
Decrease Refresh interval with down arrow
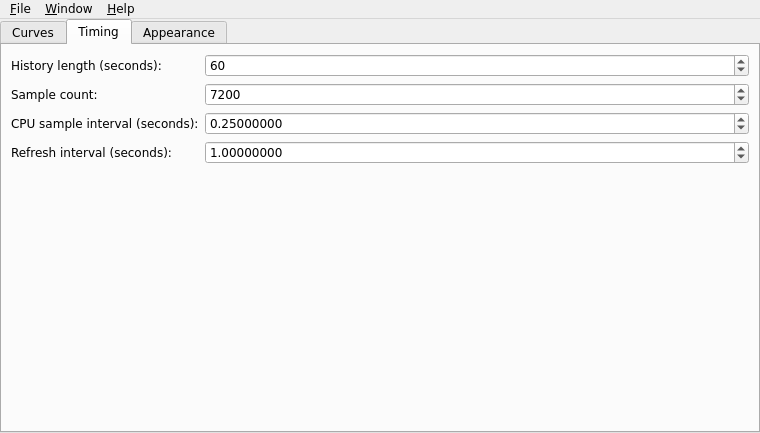tap(741, 158)
